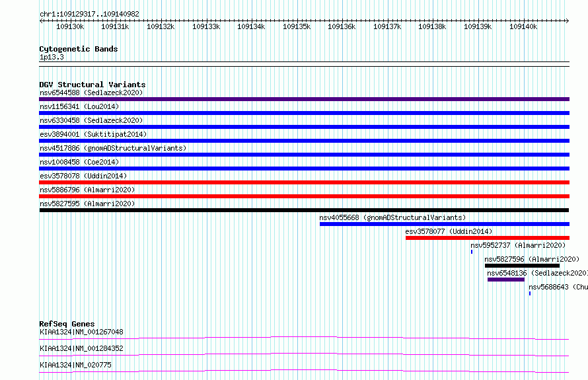Open the nsv5886796 (Almarri2020) label

coord(87,190)
